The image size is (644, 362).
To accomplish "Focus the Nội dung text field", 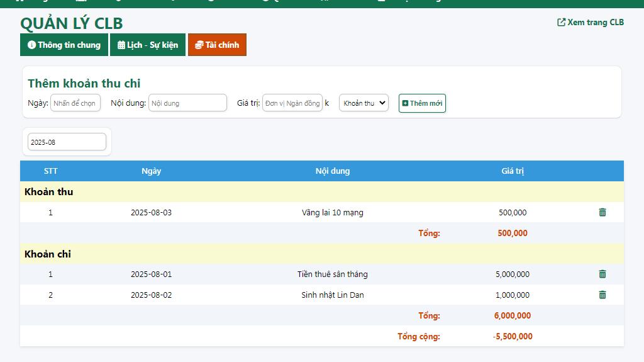I will pos(187,103).
